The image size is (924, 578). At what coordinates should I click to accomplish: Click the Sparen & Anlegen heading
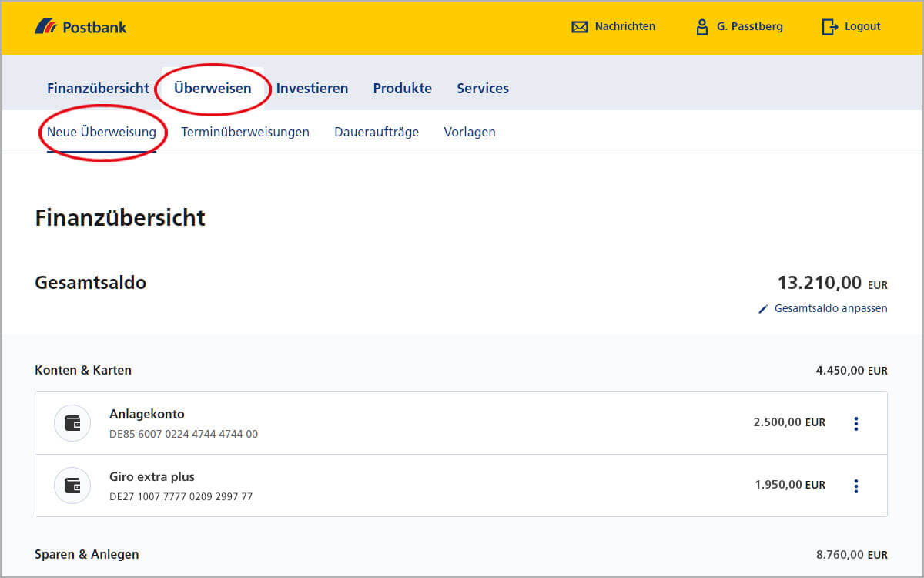point(87,554)
